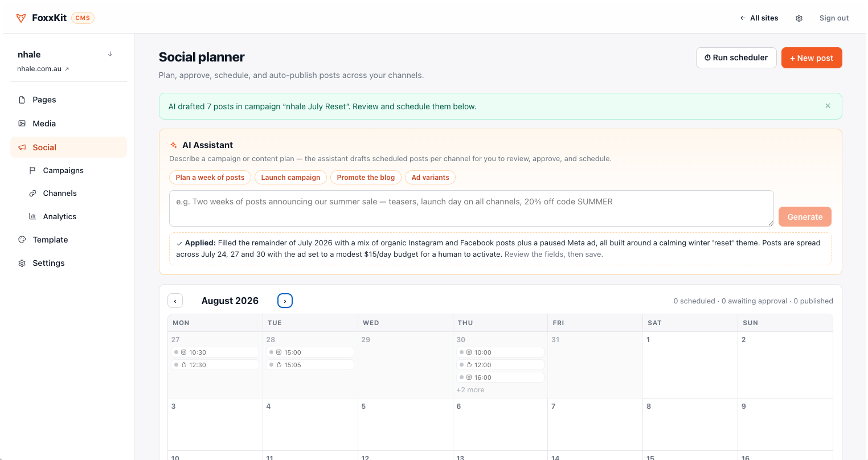Sign out of the CMS
This screenshot has height=460, width=868.
[834, 18]
